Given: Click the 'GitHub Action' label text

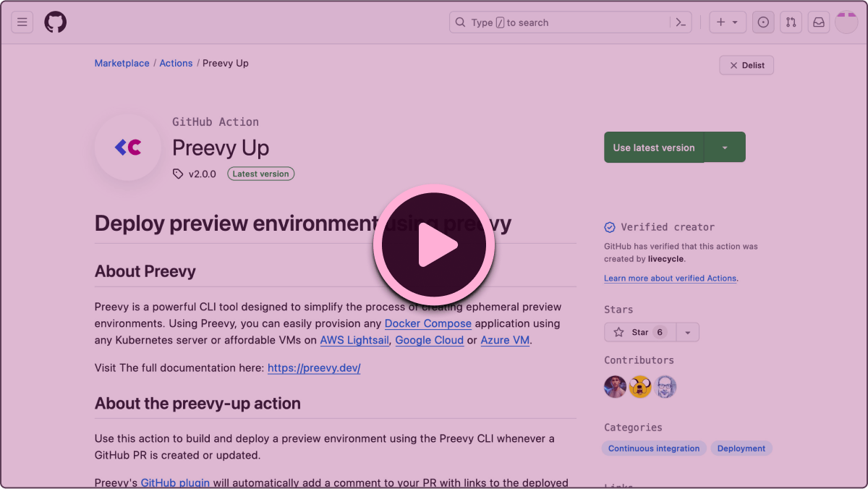Looking at the screenshot, I should 216,122.
